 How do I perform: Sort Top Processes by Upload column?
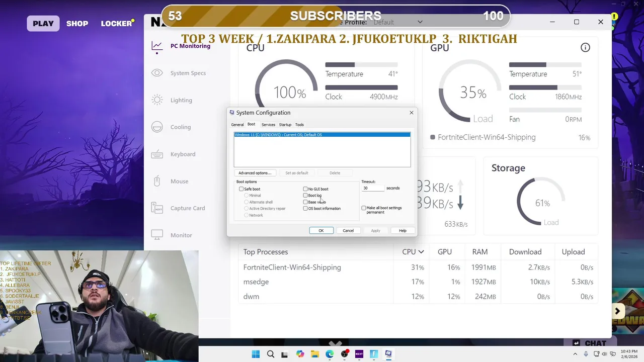click(573, 252)
